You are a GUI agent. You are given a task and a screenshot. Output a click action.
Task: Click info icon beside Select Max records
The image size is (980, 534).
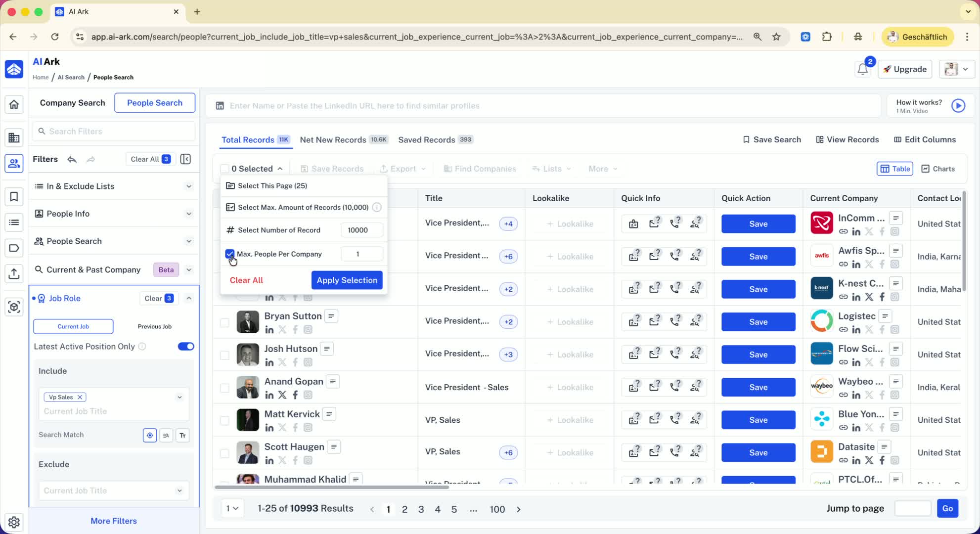click(x=377, y=207)
